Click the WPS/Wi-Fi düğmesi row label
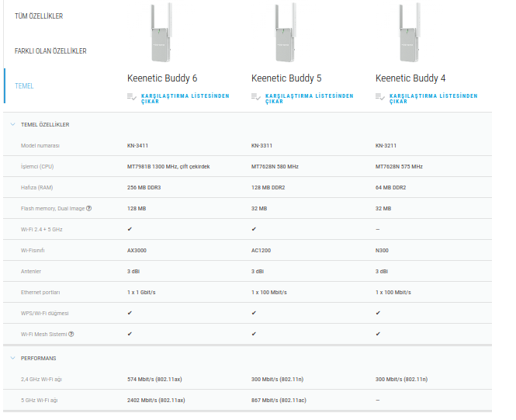 coord(45,314)
